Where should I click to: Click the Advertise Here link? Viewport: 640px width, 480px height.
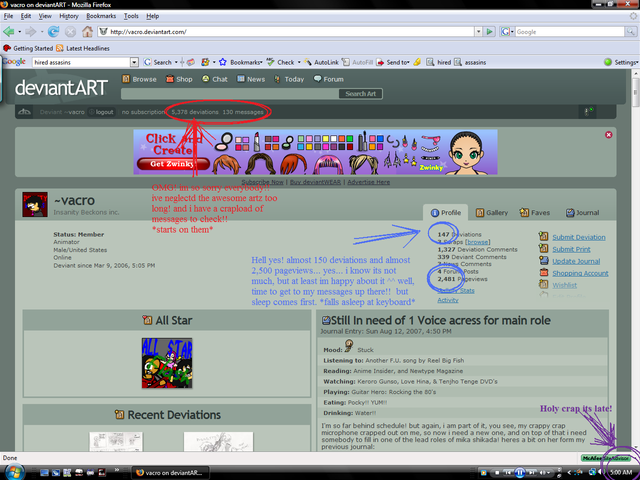tap(369, 182)
